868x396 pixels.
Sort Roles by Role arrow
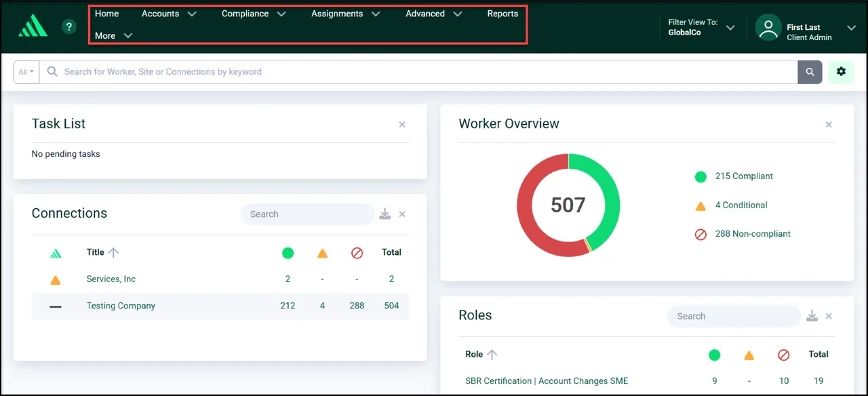492,354
